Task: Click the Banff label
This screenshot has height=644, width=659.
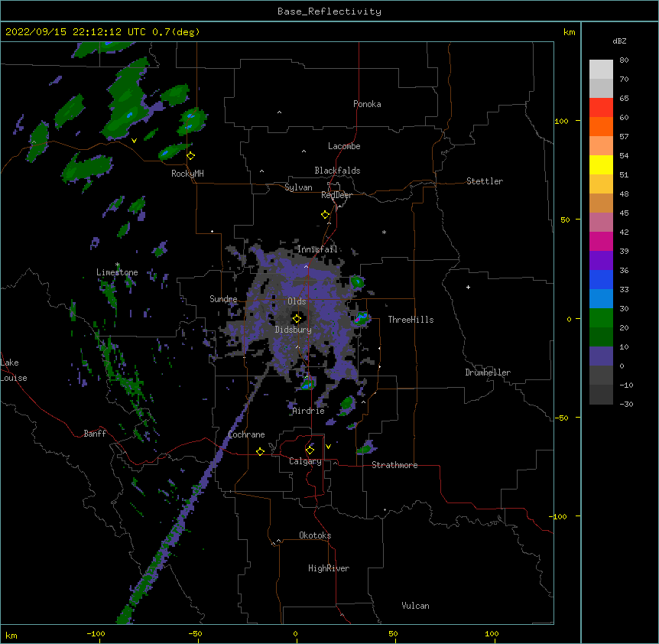Action: 95,434
